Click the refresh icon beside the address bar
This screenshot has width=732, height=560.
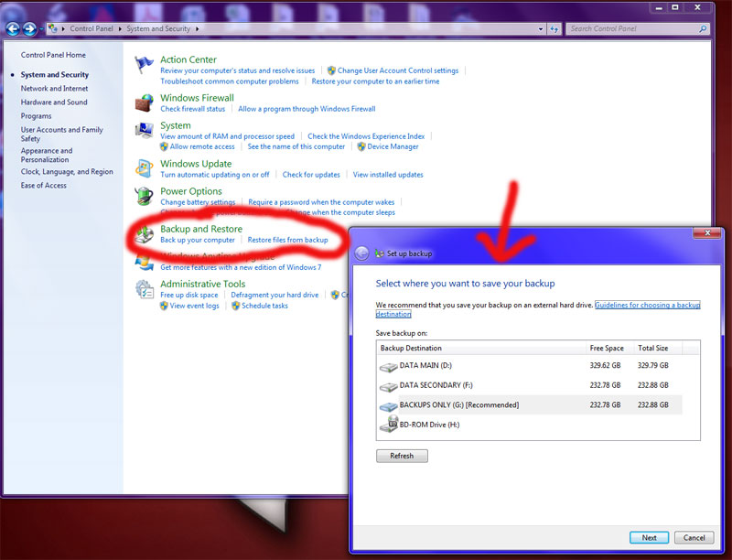click(554, 29)
